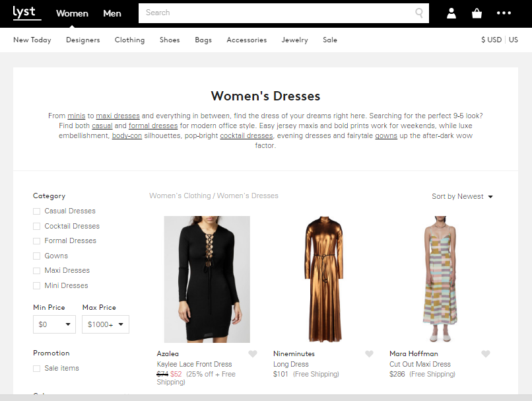Click the cocktail dresses link
The width and height of the screenshot is (532, 401).
[246, 135]
